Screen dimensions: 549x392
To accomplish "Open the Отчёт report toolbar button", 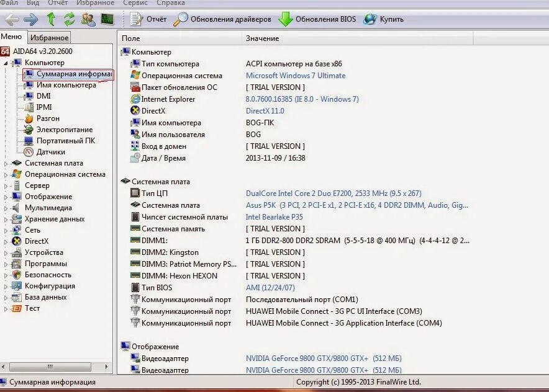I will (x=148, y=19).
